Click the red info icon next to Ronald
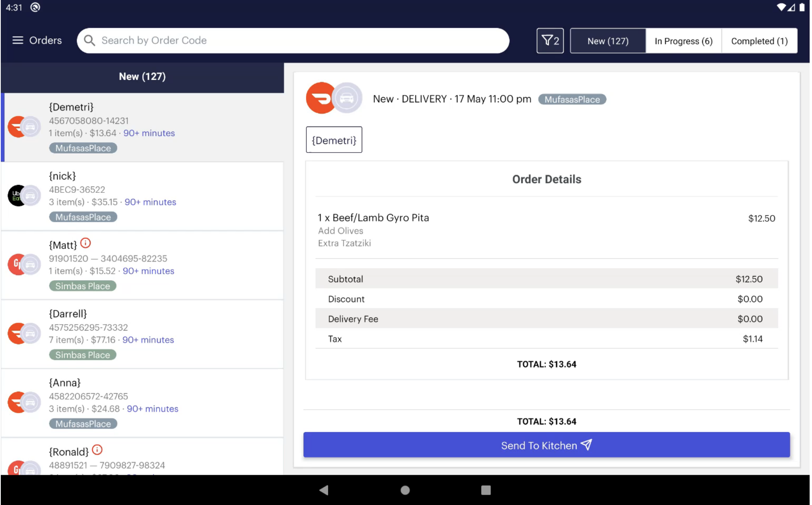Viewport: 812px width, 505px height. pyautogui.click(x=97, y=450)
